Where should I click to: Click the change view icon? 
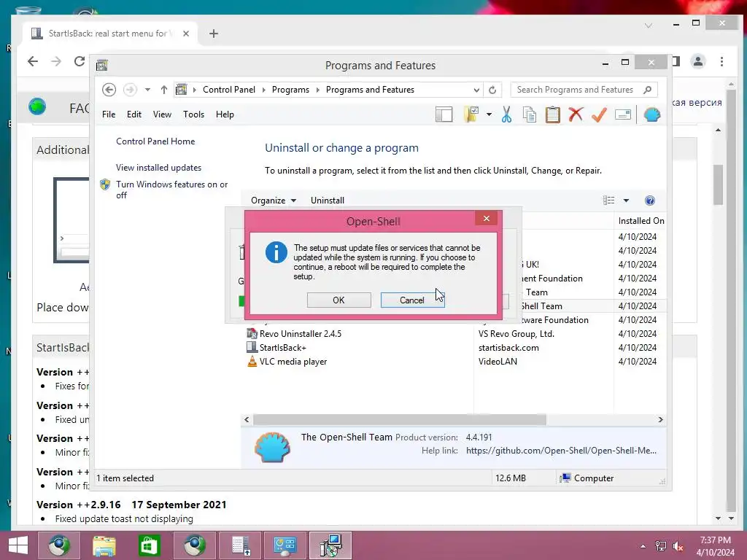[x=609, y=201]
